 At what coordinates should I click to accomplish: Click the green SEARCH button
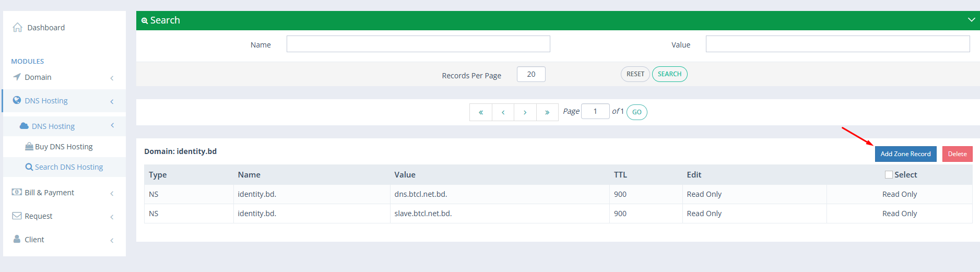tap(669, 74)
